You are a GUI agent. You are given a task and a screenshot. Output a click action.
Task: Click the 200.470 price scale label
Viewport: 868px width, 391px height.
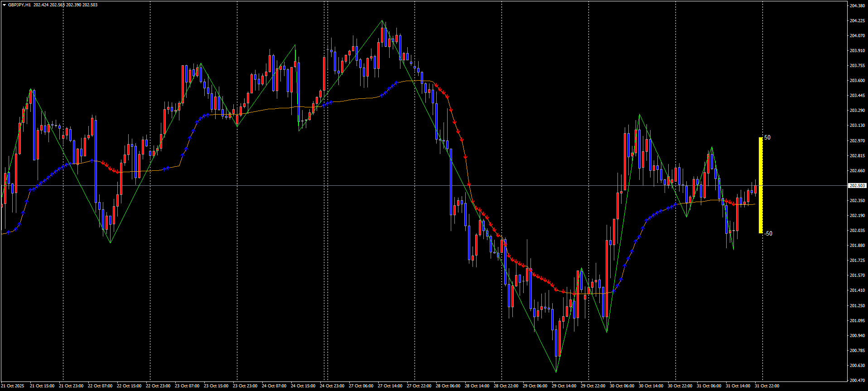[857, 381]
